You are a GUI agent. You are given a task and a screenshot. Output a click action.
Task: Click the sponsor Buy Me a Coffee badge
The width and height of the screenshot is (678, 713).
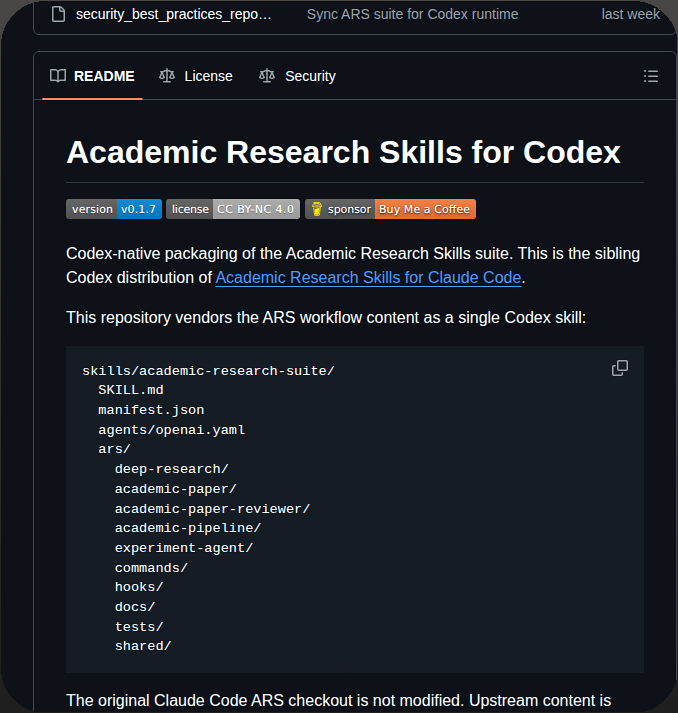(x=390, y=209)
